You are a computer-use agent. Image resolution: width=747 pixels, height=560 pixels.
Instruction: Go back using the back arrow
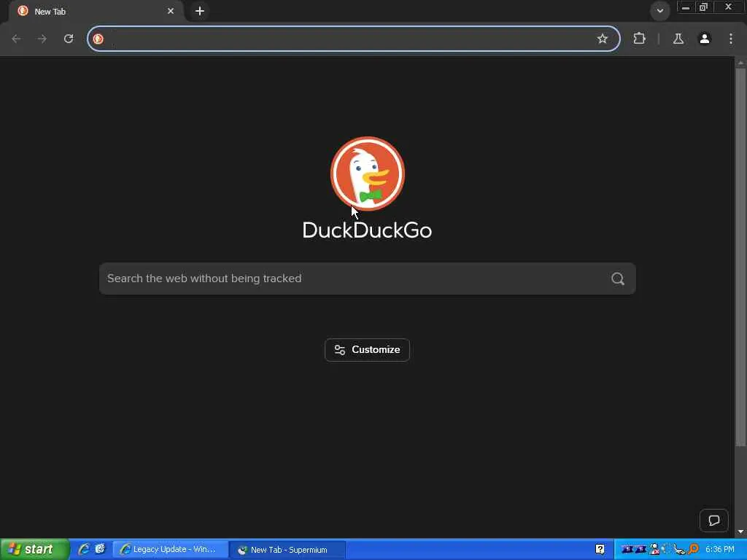(16, 39)
